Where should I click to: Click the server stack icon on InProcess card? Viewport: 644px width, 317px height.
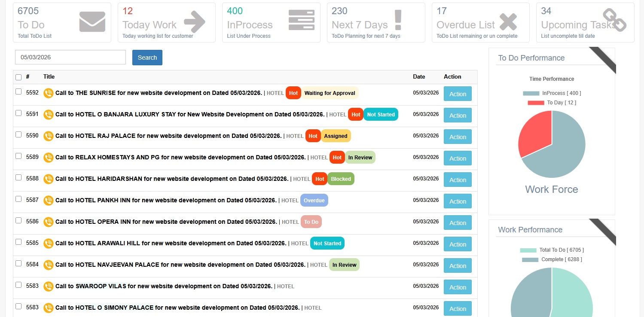[301, 20]
